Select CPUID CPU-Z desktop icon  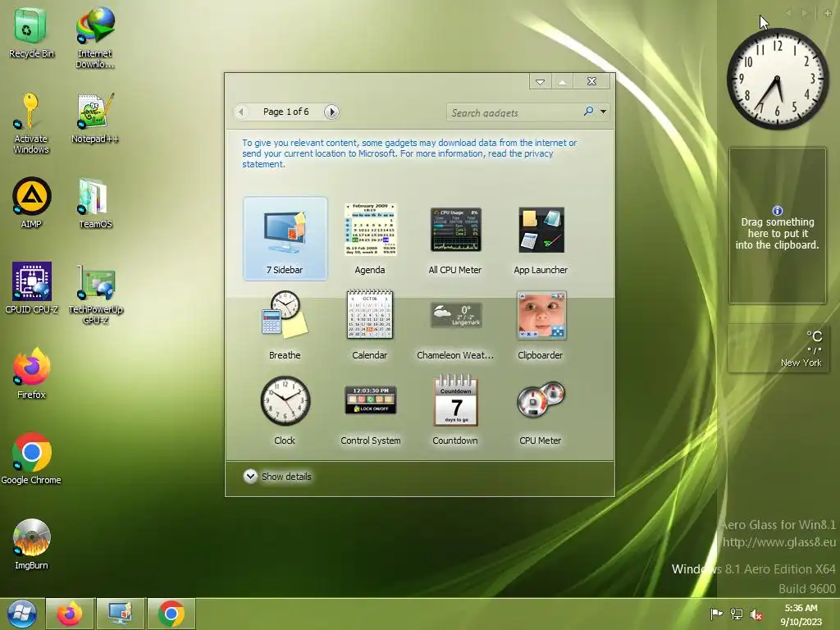tap(31, 288)
